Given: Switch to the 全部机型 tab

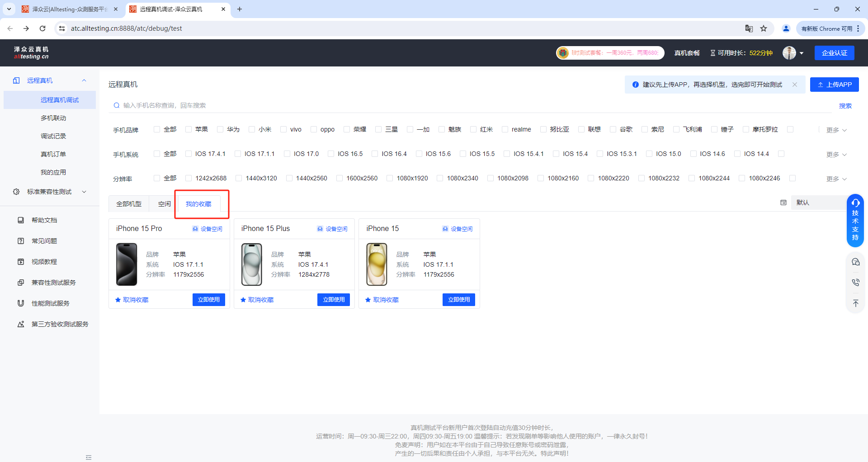Looking at the screenshot, I should coord(129,204).
